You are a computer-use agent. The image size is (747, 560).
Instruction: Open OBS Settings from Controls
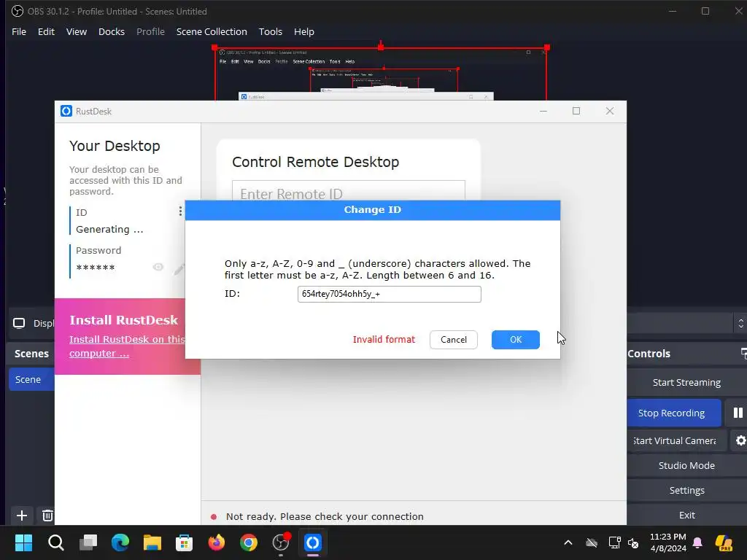[x=686, y=490]
